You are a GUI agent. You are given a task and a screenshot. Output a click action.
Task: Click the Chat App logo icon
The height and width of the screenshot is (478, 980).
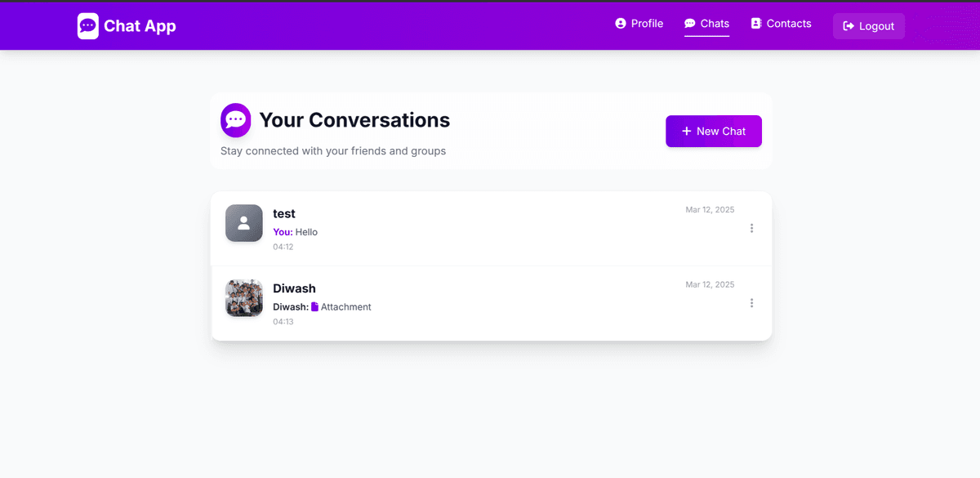tap(87, 25)
